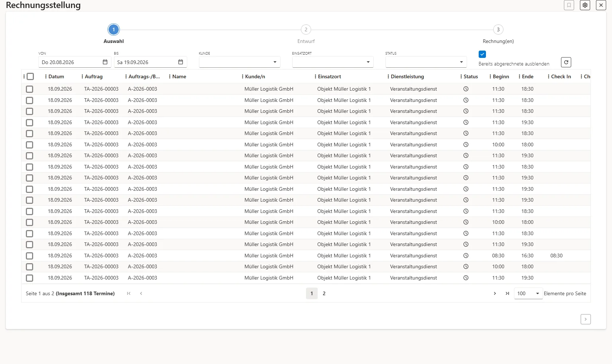Screen dimensions: 612x364
Task: Open the KUNDE filter dropdown
Action: click(x=239, y=62)
